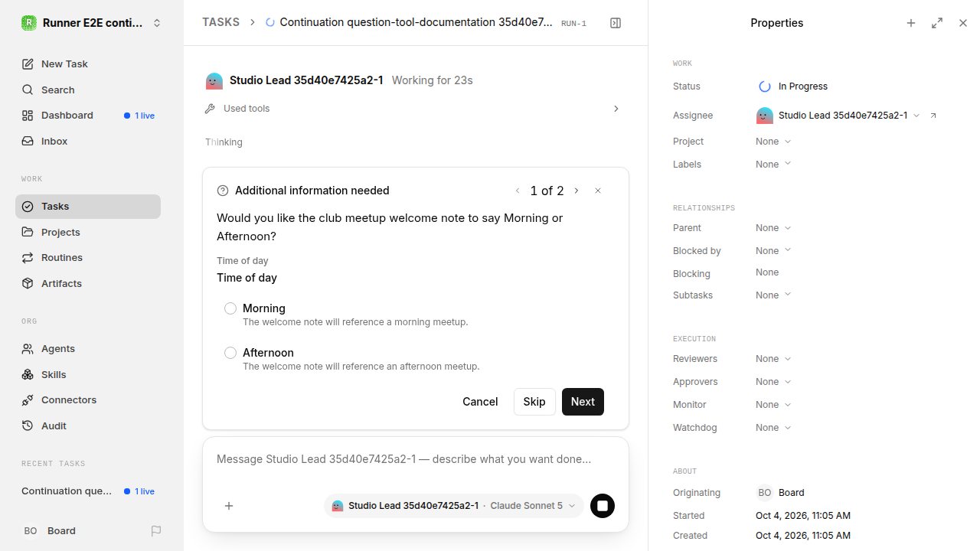Open the Connectors plug icon
This screenshot has height=551, width=980.
point(28,400)
